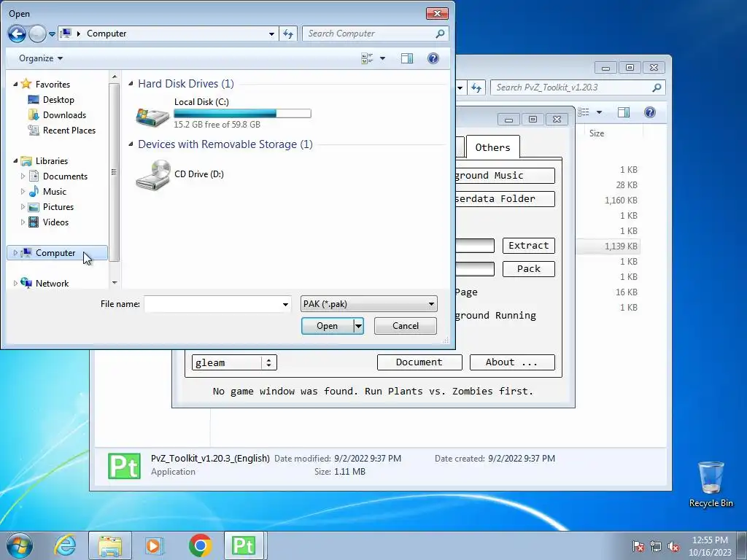Click the navigation pane scrollbar

114,172
